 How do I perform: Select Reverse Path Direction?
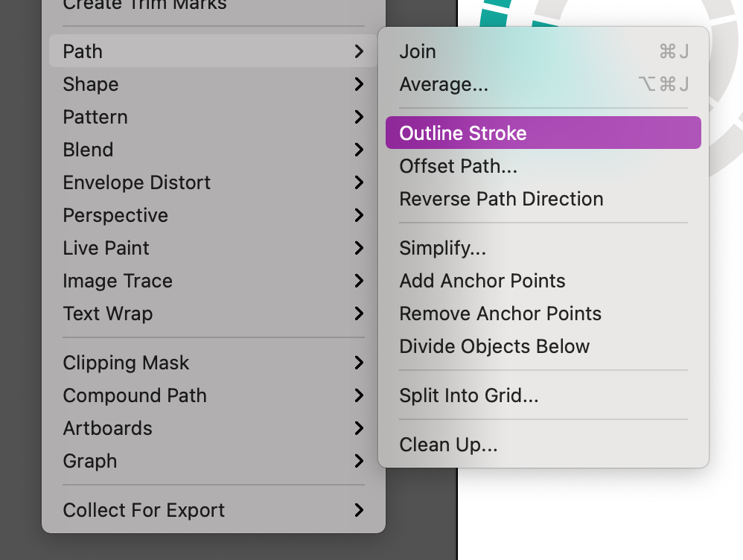[x=501, y=199]
